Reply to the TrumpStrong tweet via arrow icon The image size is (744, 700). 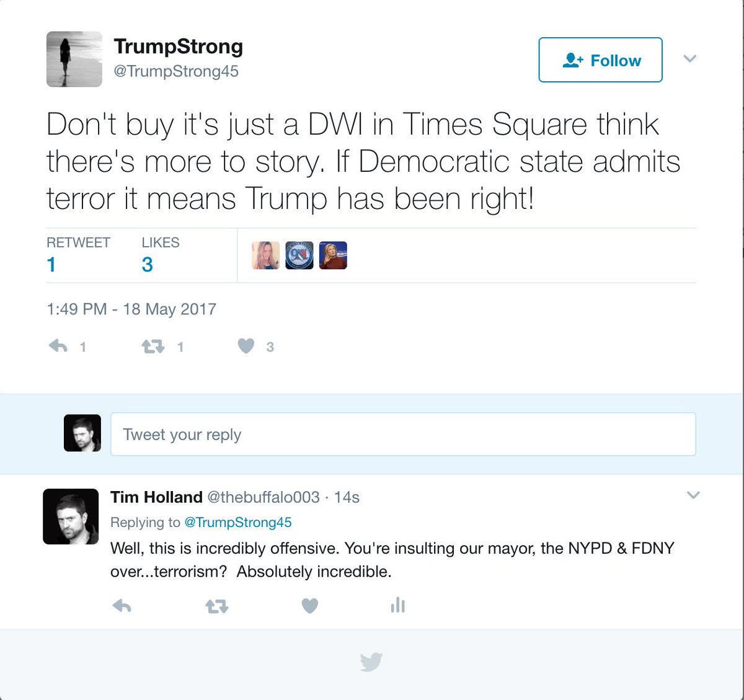(58, 346)
